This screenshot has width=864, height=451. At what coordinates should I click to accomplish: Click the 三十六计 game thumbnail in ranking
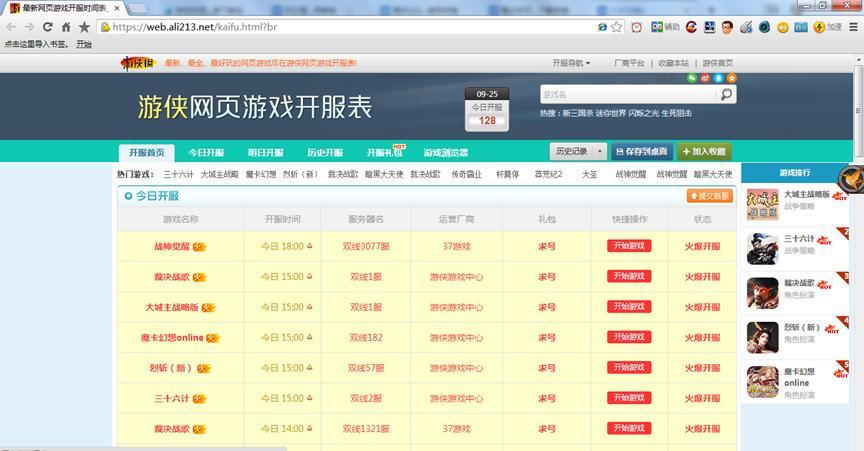[x=762, y=247]
